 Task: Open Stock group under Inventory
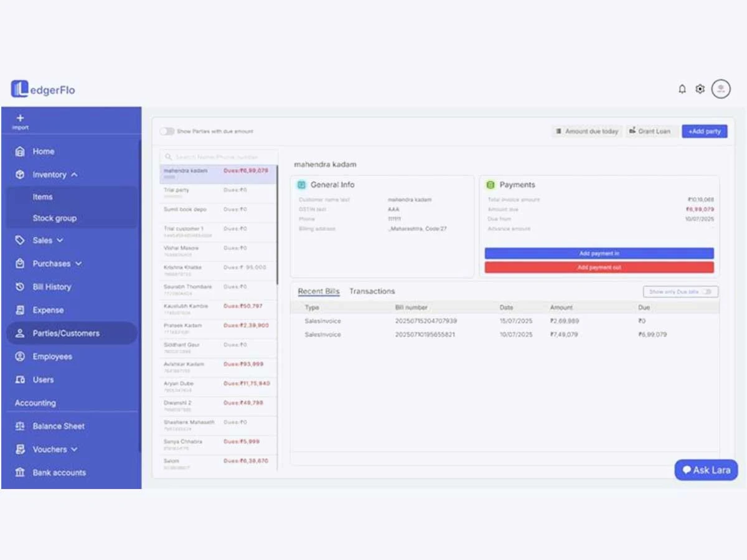point(55,218)
